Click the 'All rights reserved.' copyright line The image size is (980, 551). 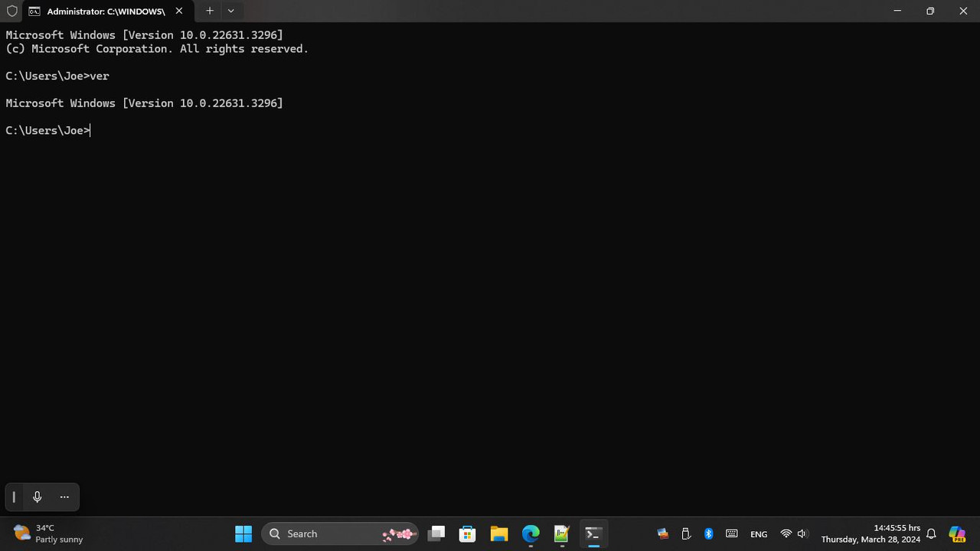coord(157,49)
